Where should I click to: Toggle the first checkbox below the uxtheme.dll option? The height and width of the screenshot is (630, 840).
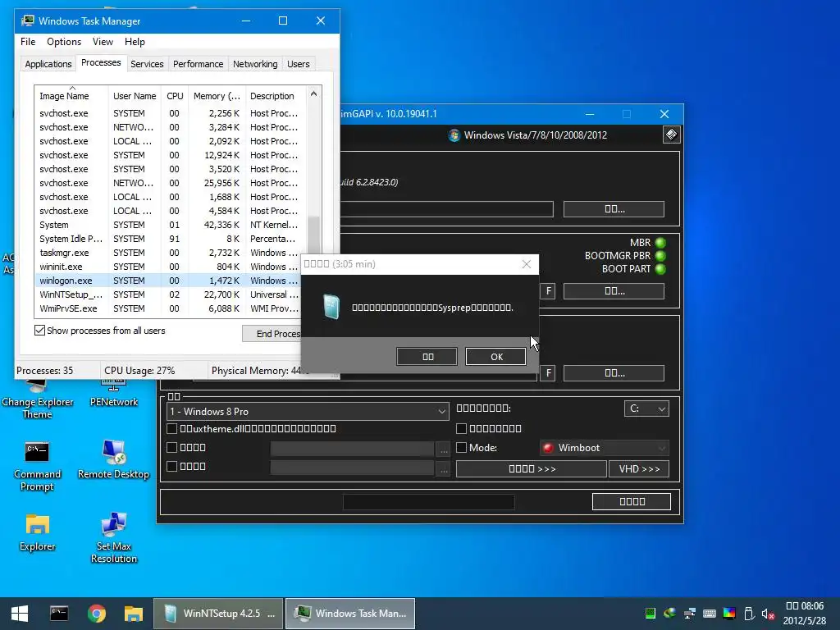click(x=172, y=447)
